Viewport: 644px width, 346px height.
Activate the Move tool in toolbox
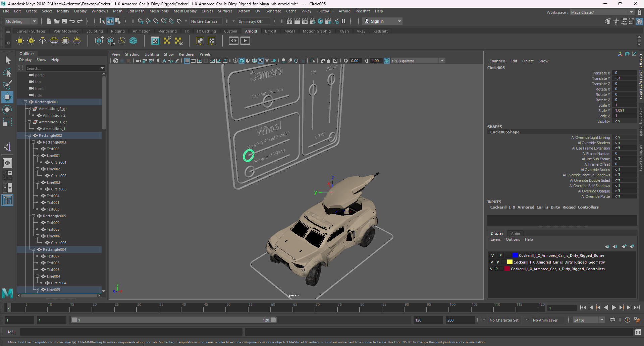7,97
